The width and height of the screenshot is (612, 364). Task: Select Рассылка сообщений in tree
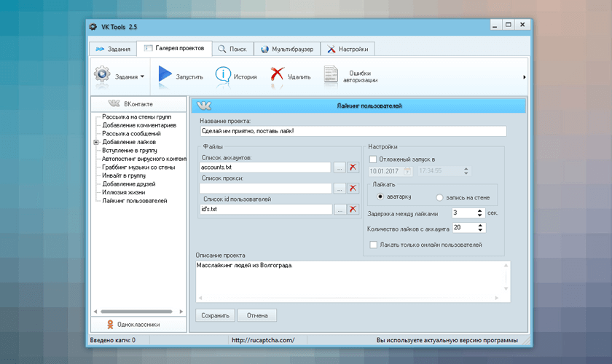pos(132,133)
